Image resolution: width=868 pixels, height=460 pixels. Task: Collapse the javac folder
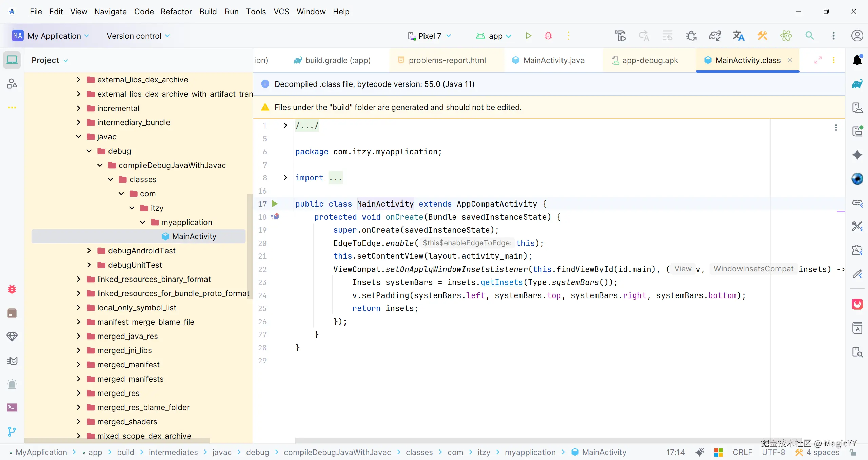tap(79, 137)
